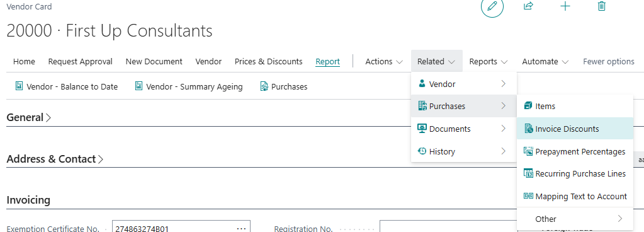Open Vendor - Summary Ageing report

tap(188, 86)
